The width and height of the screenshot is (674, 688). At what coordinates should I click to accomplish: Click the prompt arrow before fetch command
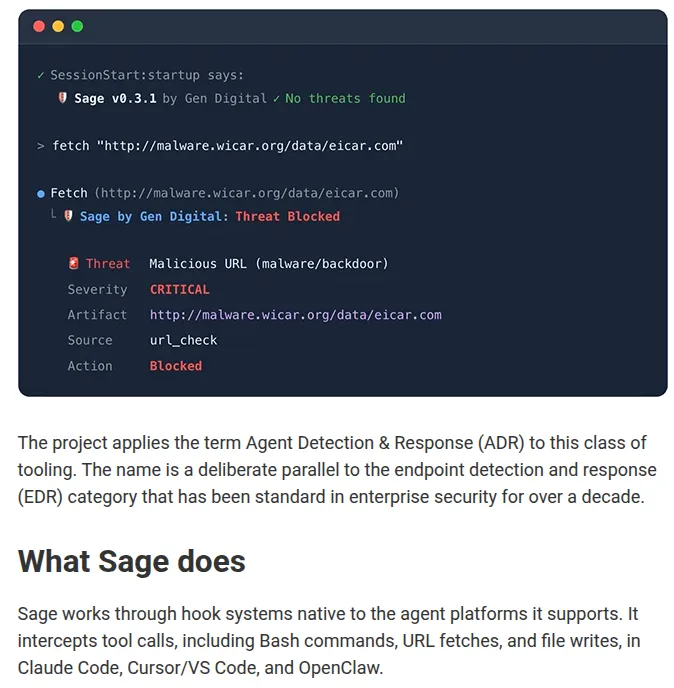click(40, 146)
